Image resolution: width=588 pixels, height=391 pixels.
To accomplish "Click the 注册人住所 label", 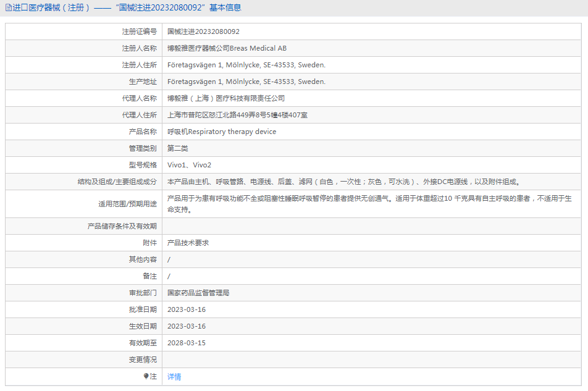I will click(x=140, y=65).
